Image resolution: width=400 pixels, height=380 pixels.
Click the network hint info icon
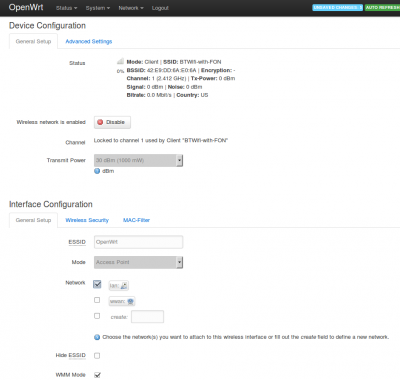pos(97,337)
